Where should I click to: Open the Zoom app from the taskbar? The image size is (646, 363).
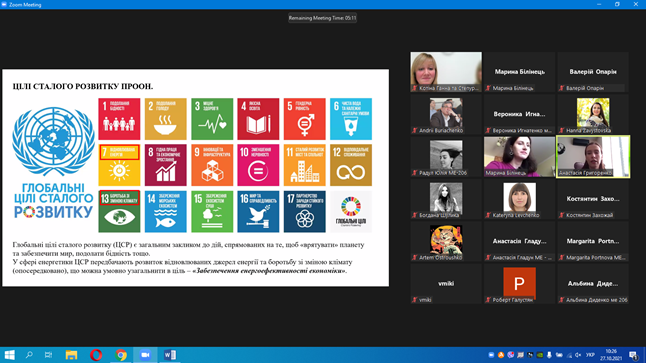[x=145, y=355]
